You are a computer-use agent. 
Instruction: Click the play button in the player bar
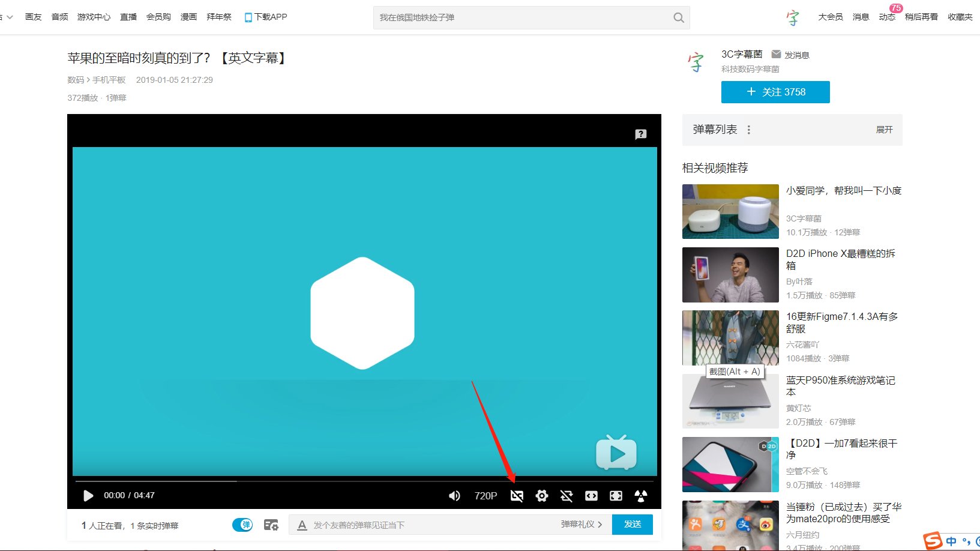point(88,496)
